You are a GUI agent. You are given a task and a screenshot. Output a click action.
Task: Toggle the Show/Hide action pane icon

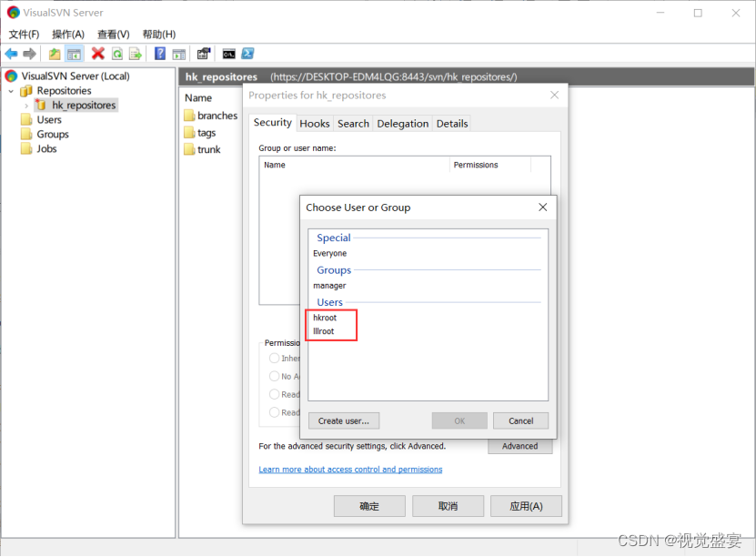tap(179, 55)
